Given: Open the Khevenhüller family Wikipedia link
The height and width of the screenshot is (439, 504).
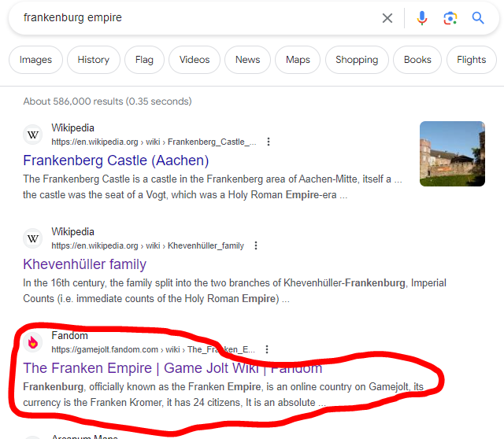Looking at the screenshot, I should [85, 264].
